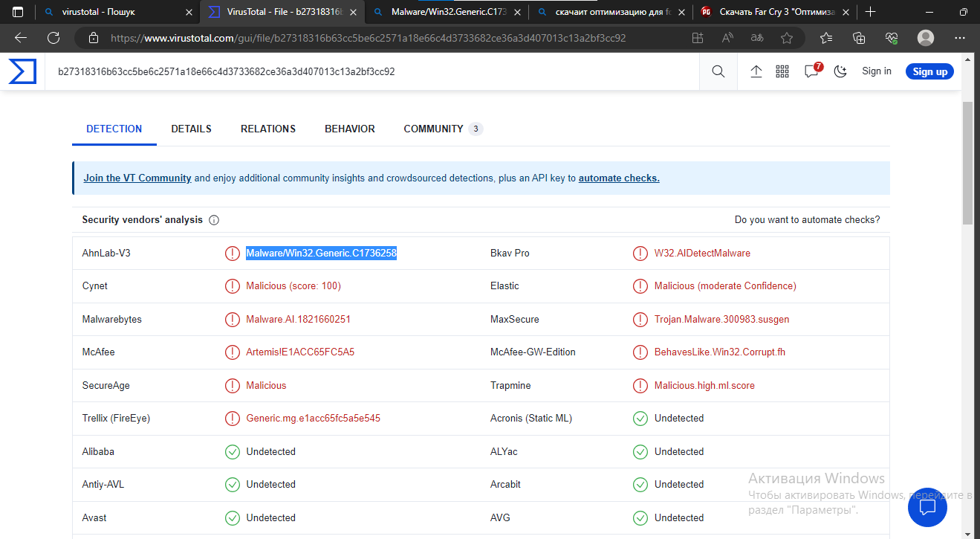Click the upload file icon

click(x=756, y=71)
